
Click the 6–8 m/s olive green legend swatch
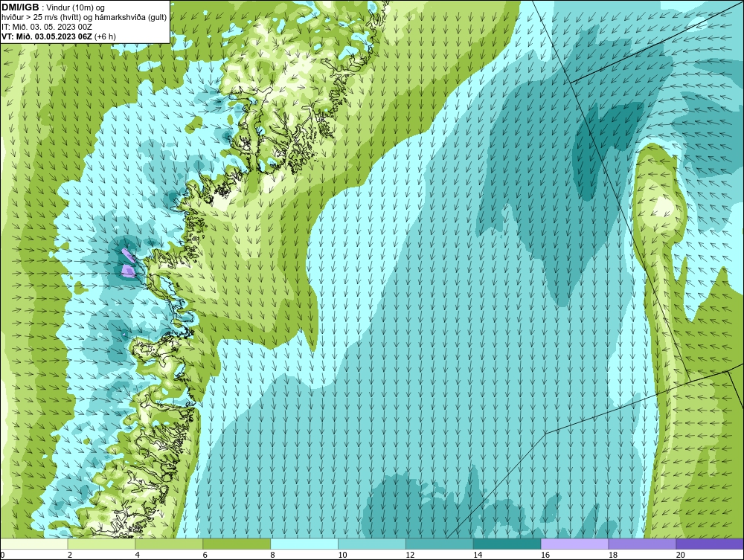click(x=237, y=544)
